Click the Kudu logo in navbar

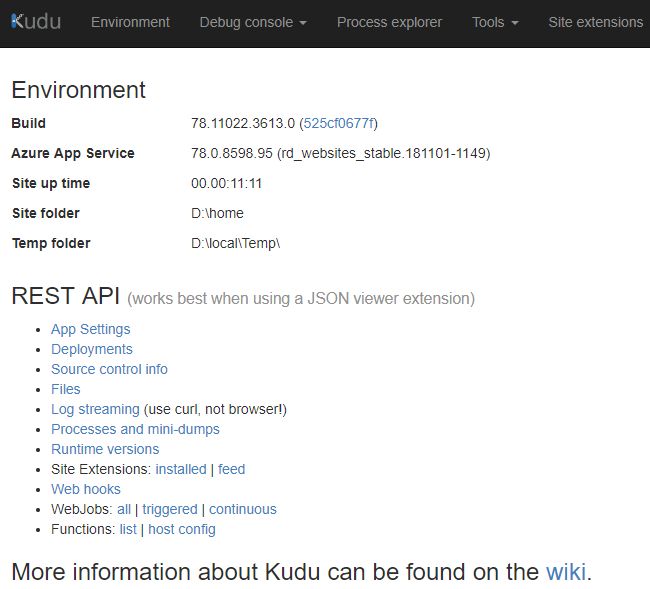[x=36, y=21]
